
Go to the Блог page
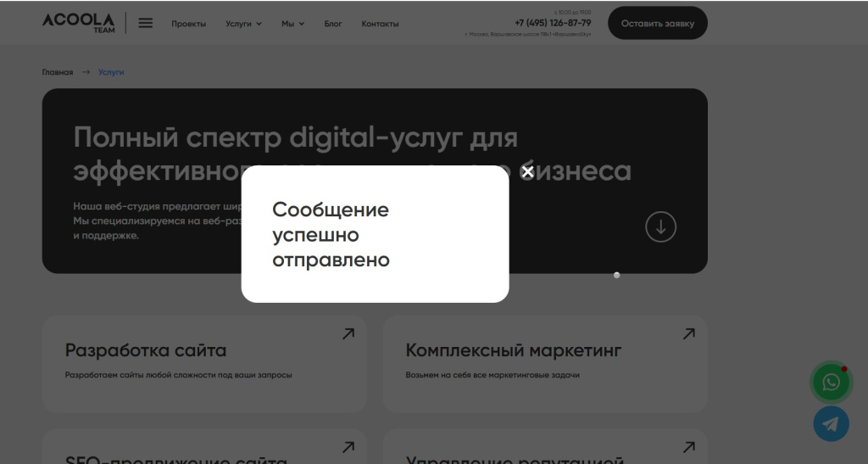click(x=332, y=24)
